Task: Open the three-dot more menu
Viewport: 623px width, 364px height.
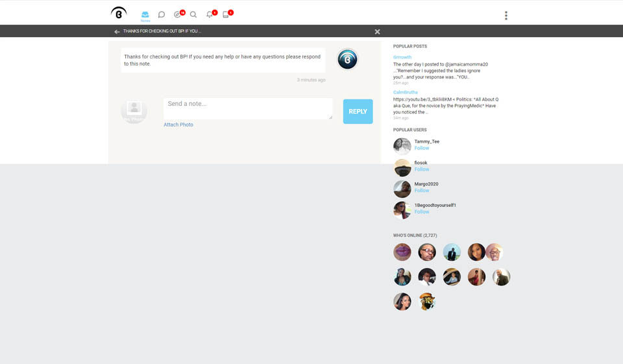Action: [506, 16]
